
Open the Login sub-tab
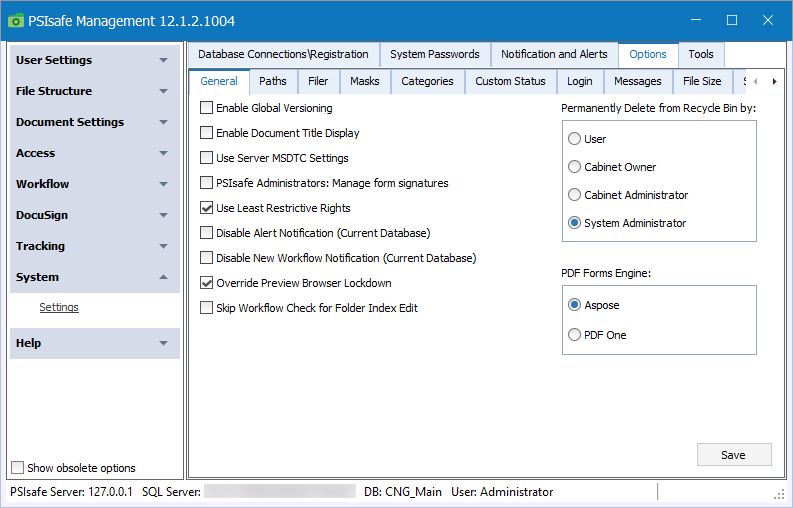pos(580,81)
